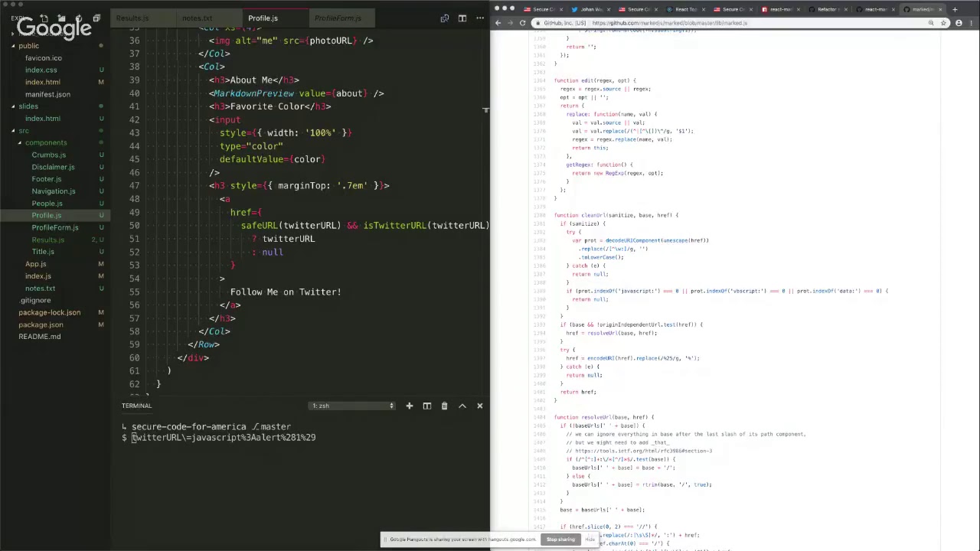Open App.js in the explorer
This screenshot has width=980, height=551.
point(35,264)
